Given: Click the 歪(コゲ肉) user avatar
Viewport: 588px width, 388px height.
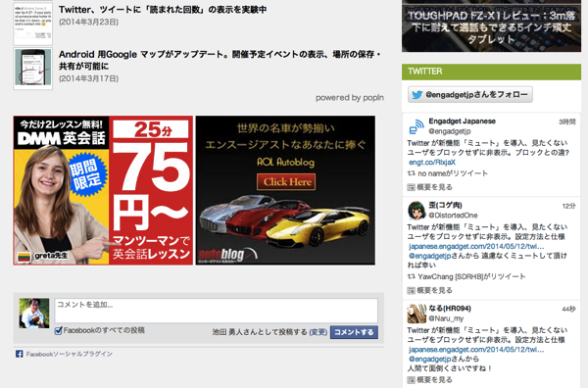Looking at the screenshot, I should tap(416, 211).
